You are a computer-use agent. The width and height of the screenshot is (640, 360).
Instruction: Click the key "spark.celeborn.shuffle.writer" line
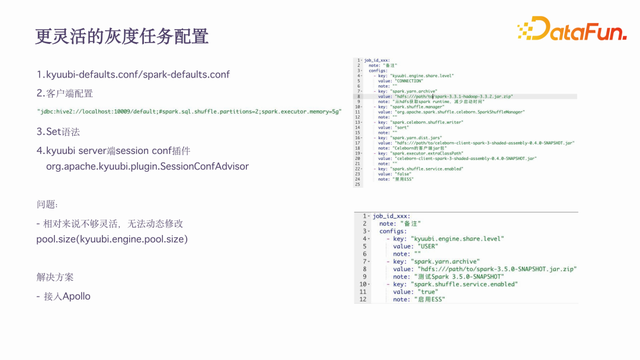[418, 122]
